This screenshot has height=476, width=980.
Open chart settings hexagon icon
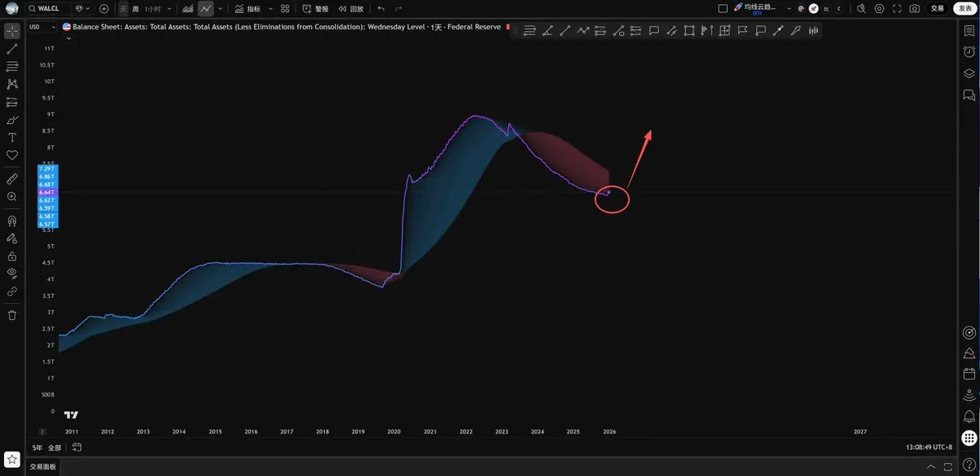pos(880,8)
